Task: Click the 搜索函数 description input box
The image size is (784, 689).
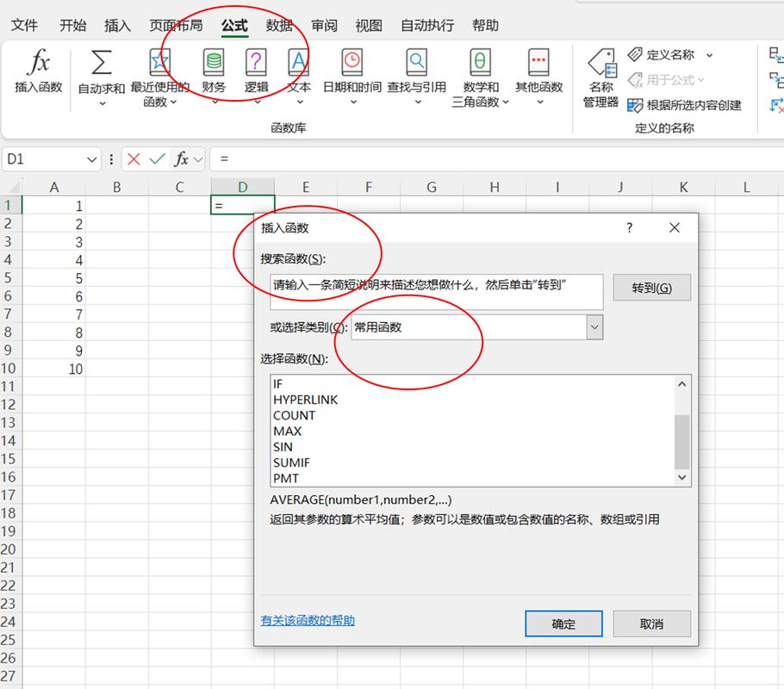Action: click(436, 291)
